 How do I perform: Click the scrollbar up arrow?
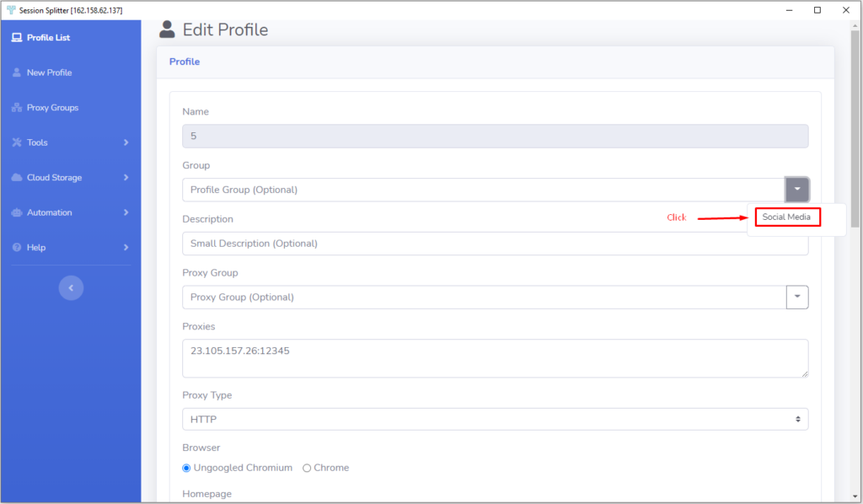pyautogui.click(x=855, y=25)
